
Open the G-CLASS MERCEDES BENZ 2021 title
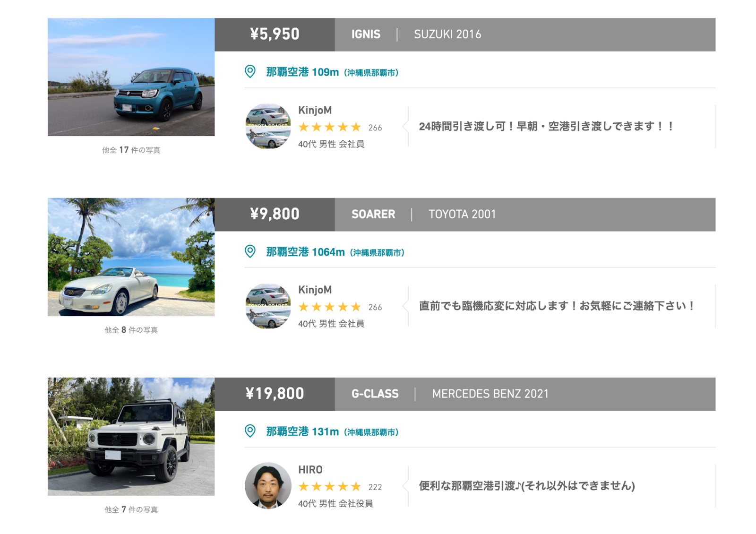click(x=525, y=394)
